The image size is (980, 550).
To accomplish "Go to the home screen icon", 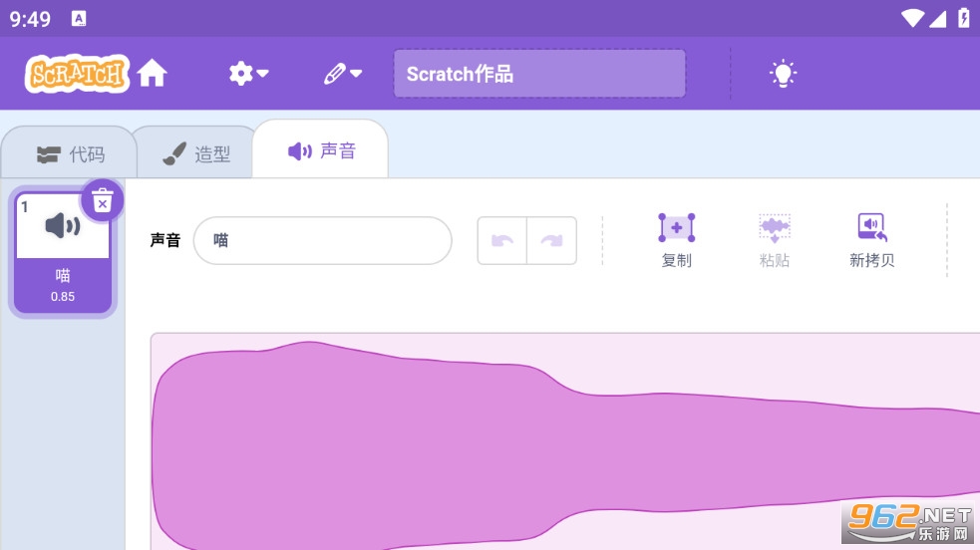I will (152, 74).
